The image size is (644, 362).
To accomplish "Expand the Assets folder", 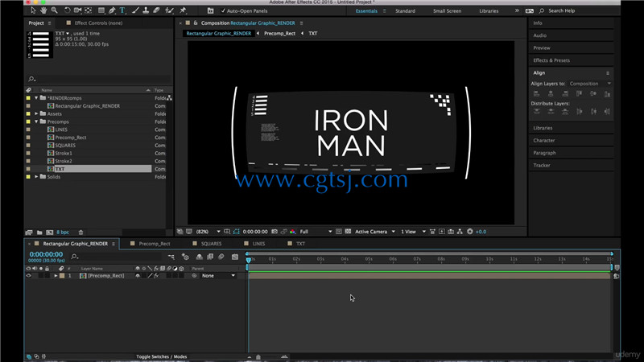I will point(36,113).
